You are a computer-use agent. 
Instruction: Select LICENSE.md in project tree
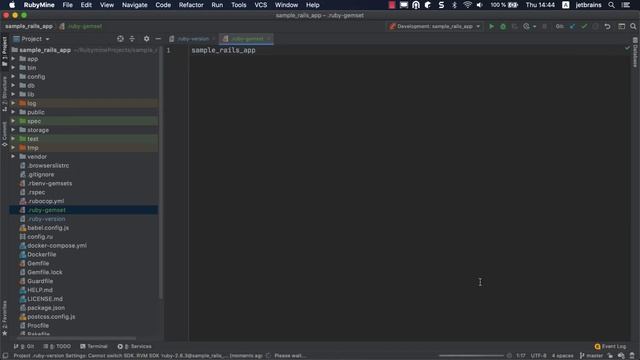45,299
